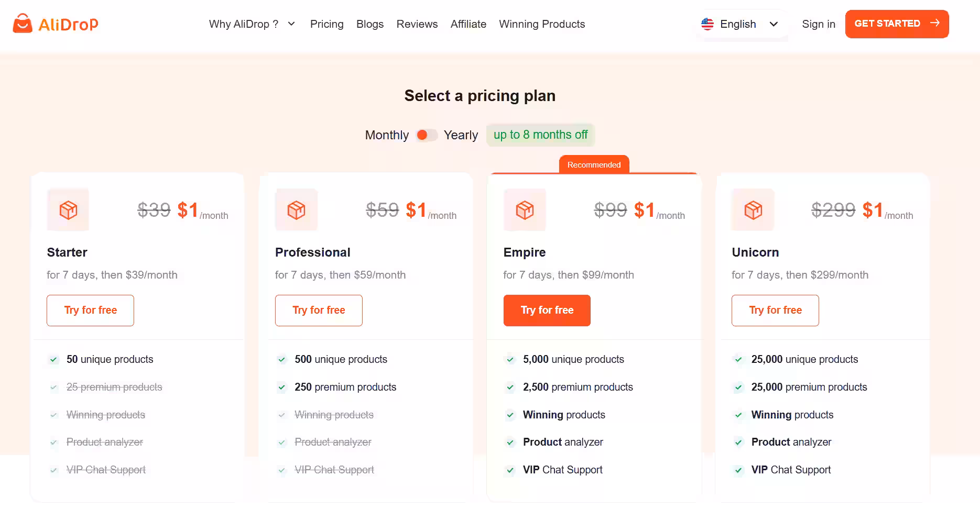Select Reviews in the navigation bar
This screenshot has width=980, height=509.
tap(417, 24)
